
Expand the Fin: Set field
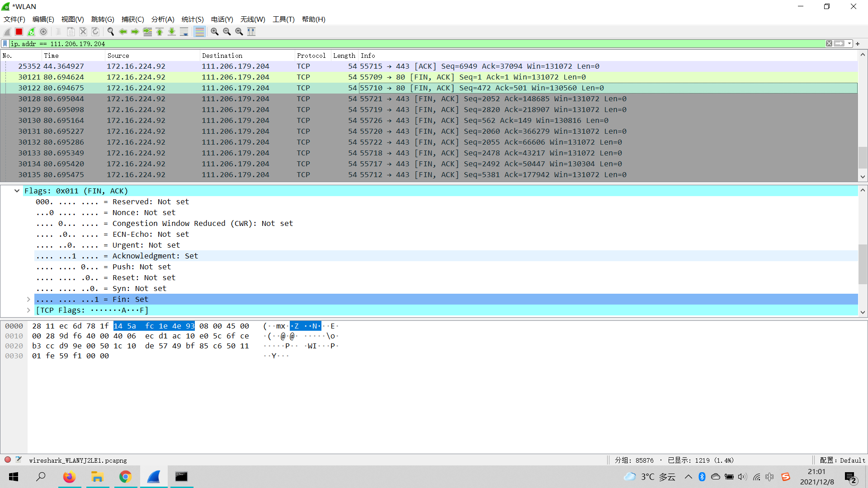28,299
